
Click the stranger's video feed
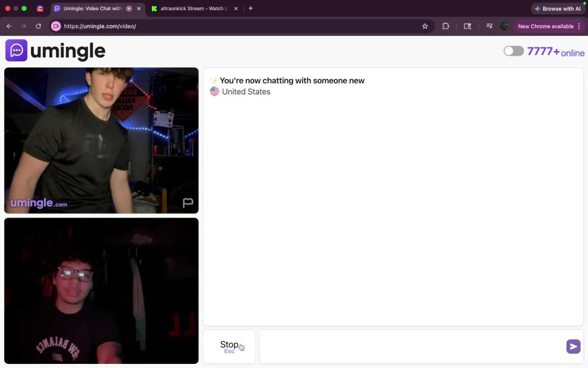[x=101, y=141]
